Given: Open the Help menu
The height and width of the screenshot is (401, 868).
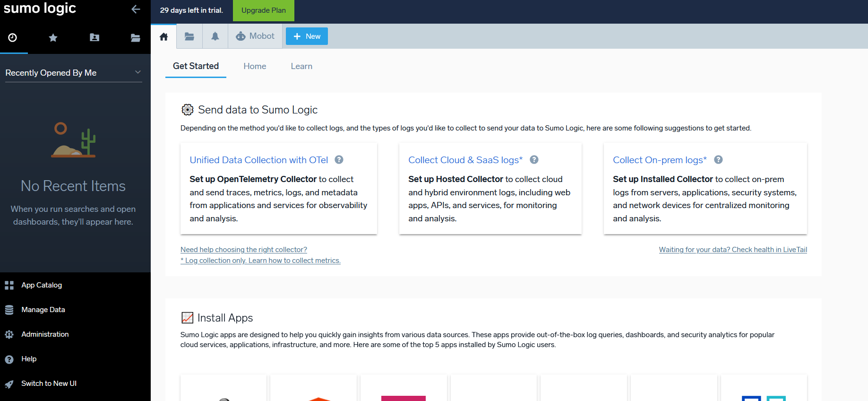Looking at the screenshot, I should coord(29,359).
